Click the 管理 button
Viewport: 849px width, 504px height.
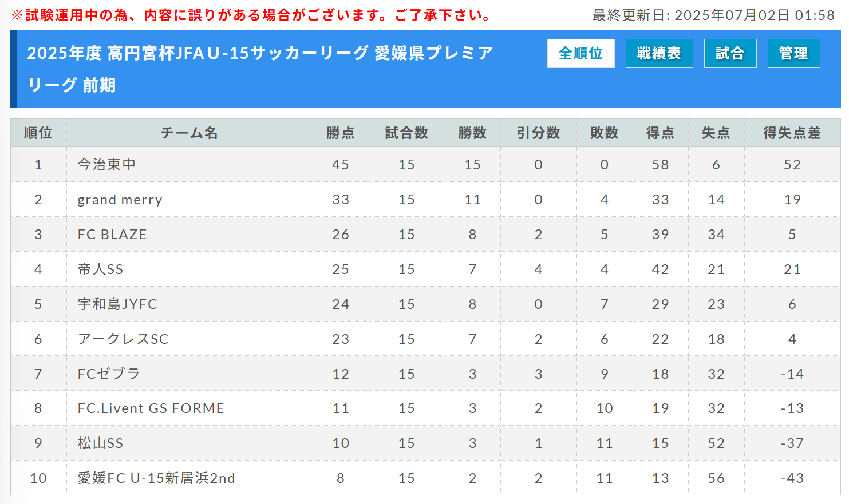[793, 53]
